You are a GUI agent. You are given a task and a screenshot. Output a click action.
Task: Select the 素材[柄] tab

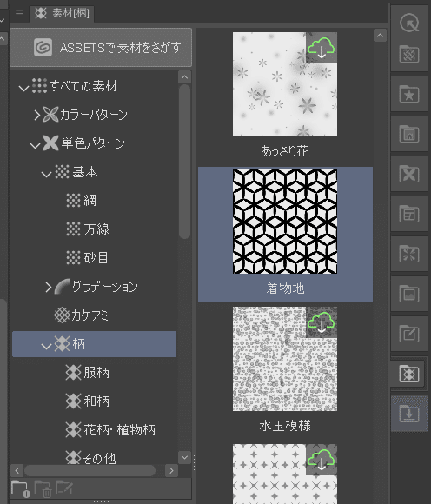point(62,14)
